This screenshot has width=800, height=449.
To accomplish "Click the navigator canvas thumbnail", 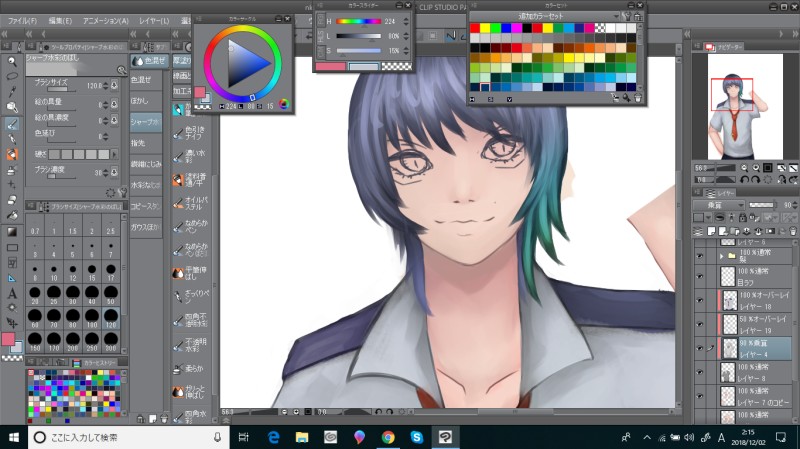I will coord(745,106).
